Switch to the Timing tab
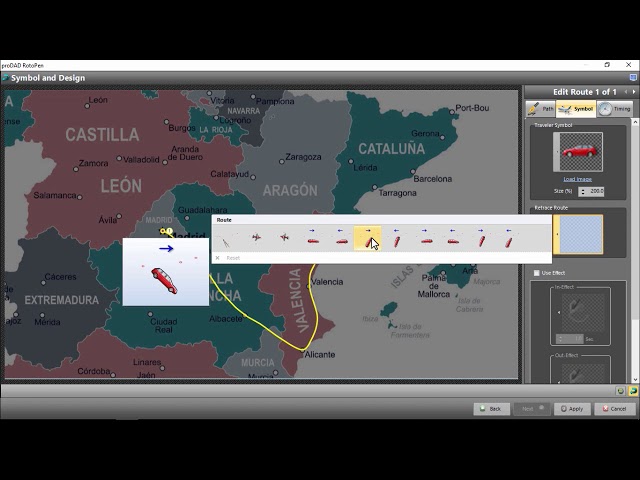This screenshot has height=480, width=640. coord(615,109)
